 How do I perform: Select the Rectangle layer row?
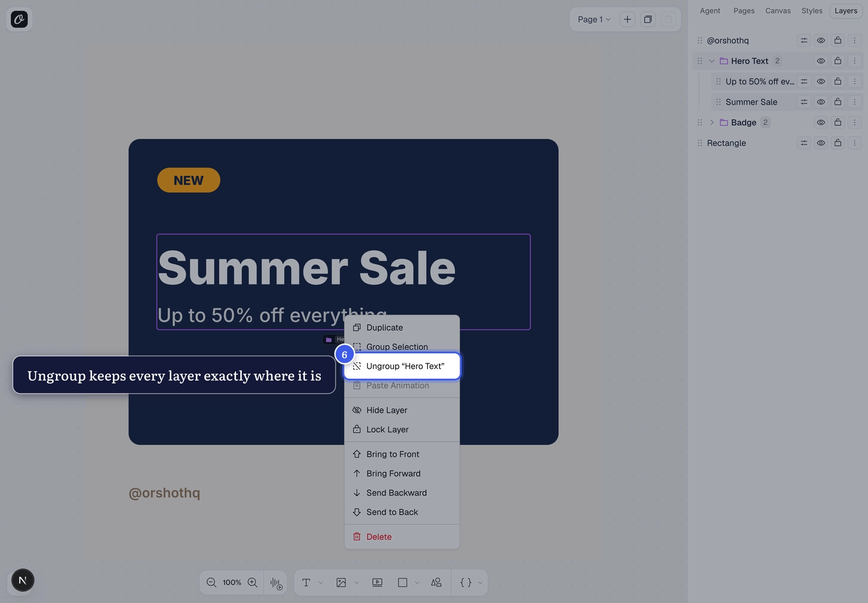[778, 143]
